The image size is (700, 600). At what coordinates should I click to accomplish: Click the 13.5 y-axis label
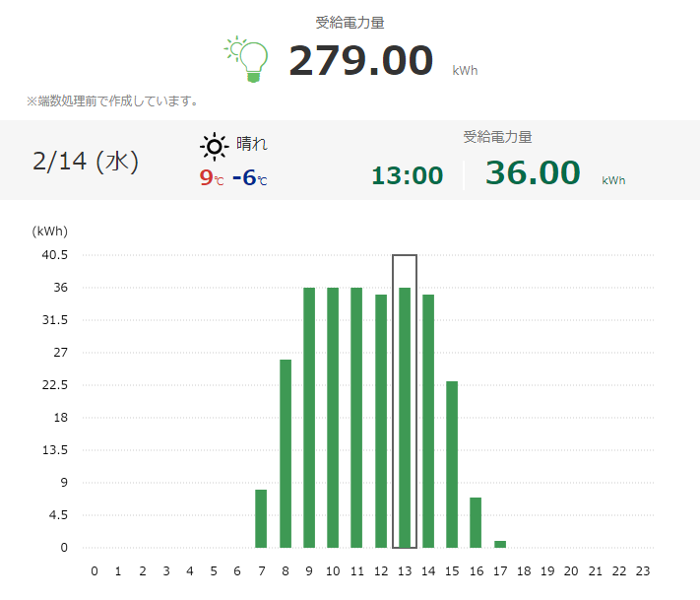pyautogui.click(x=54, y=450)
